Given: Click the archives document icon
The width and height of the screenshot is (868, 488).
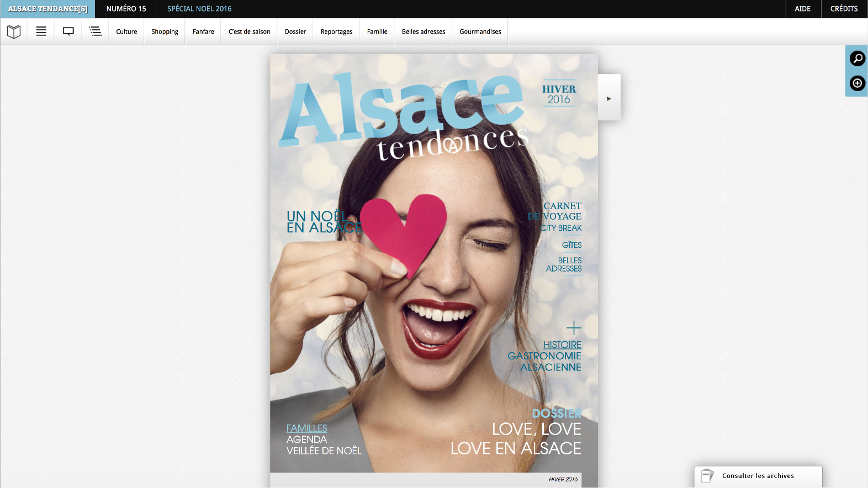Looking at the screenshot, I should click(x=707, y=476).
